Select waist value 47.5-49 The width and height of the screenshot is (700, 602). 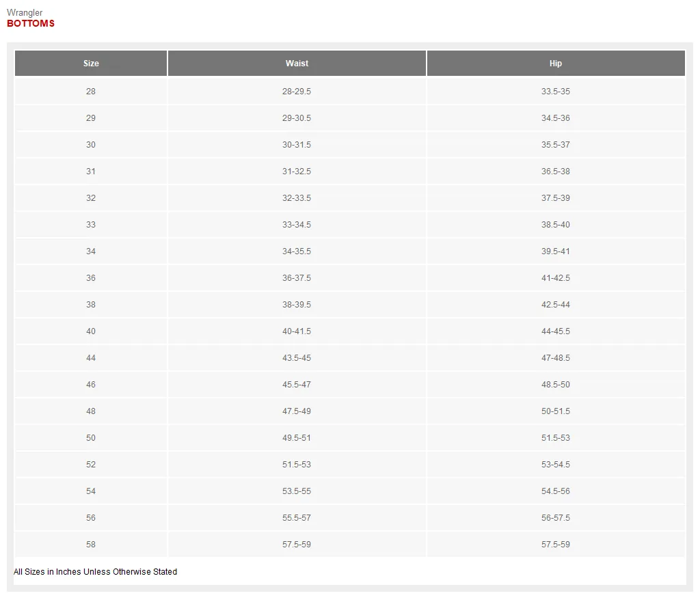click(297, 411)
